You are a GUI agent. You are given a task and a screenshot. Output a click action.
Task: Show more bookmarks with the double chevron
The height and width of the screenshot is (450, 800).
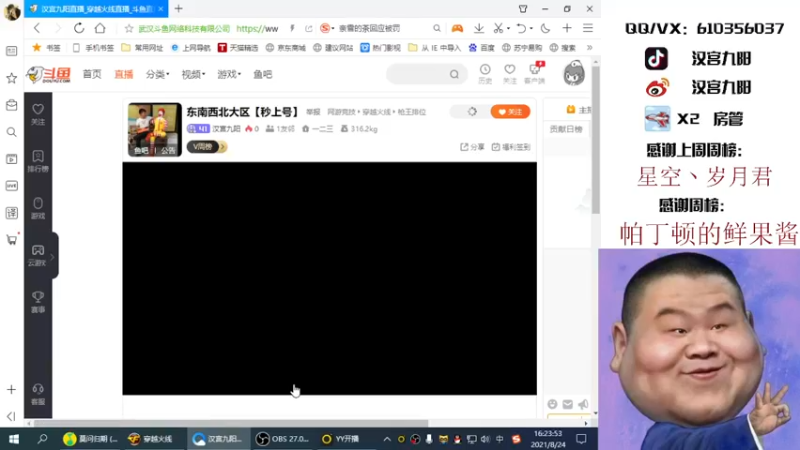pos(589,47)
